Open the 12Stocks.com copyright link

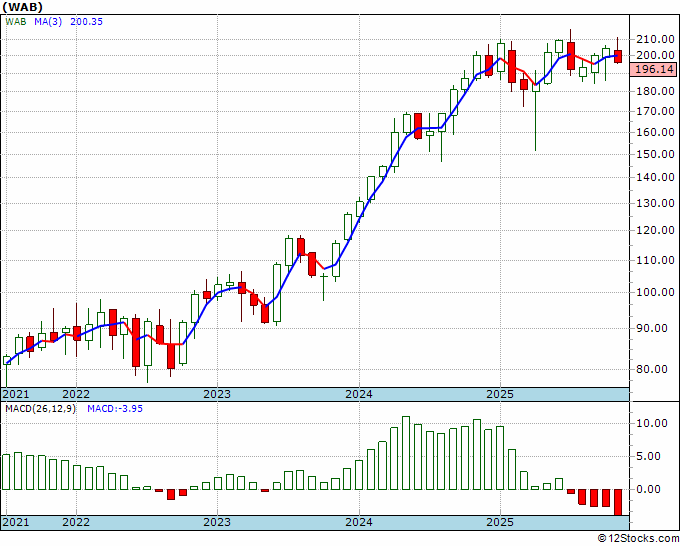click(638, 539)
